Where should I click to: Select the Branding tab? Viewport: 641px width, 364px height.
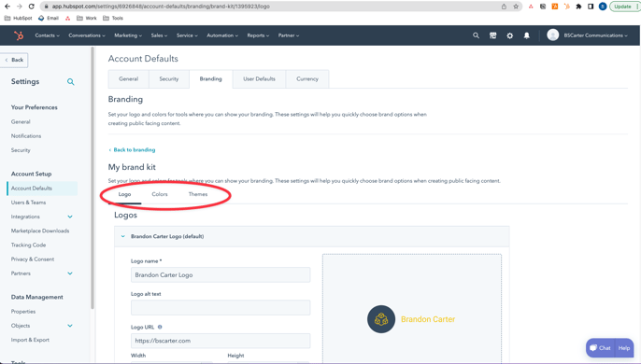pos(210,78)
